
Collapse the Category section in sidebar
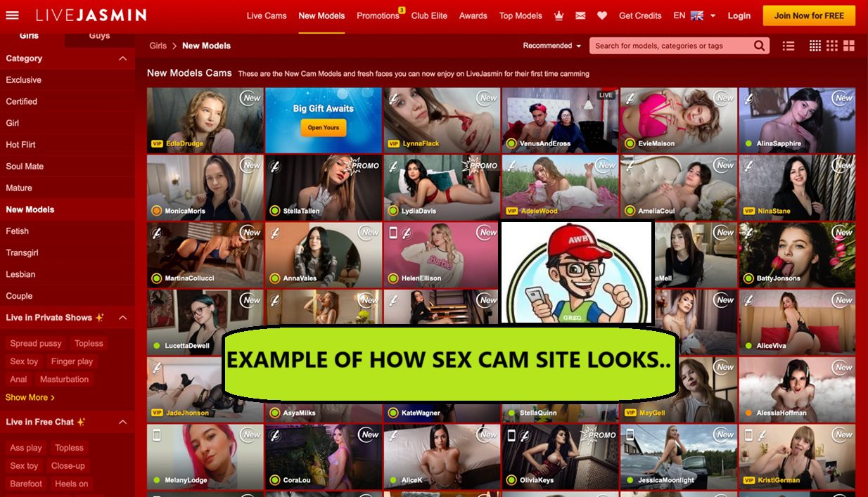122,58
